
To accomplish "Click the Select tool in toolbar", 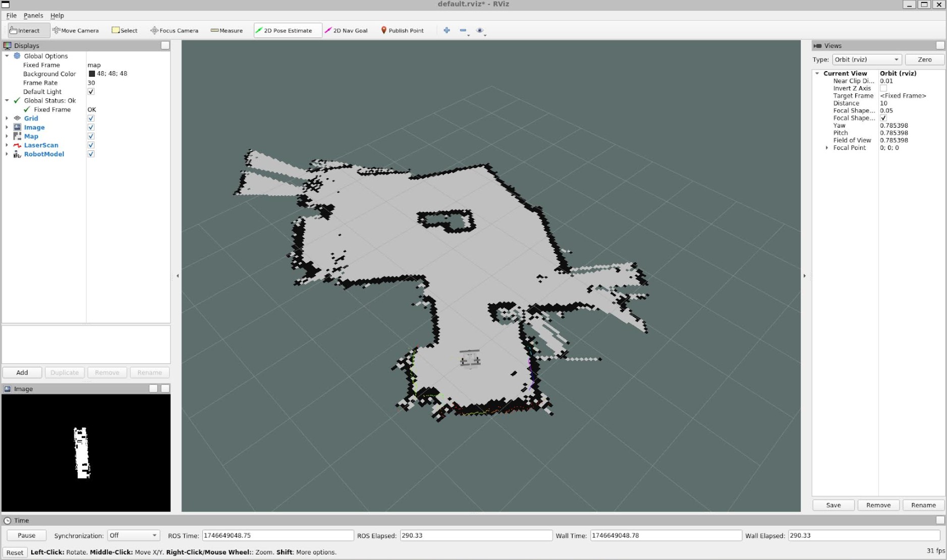I will click(124, 30).
